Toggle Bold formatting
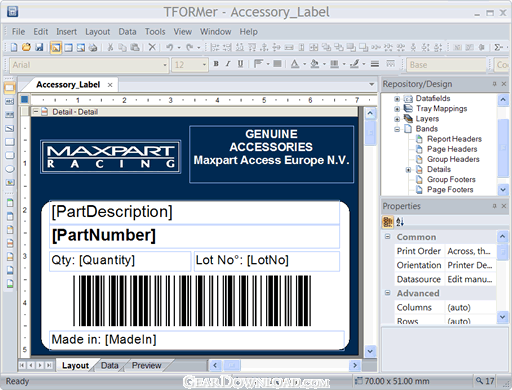This screenshot has width=512, height=390. [x=216, y=64]
